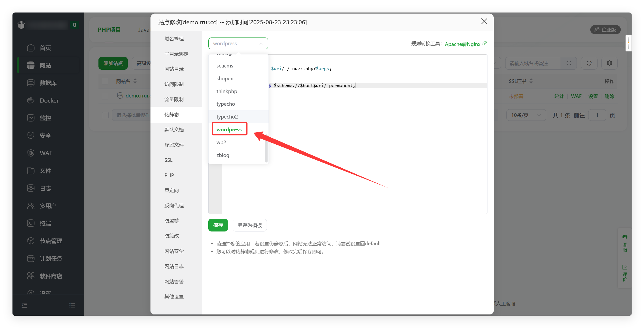Screen dimensions: 644x328
Task: Open the 监控 monitoring icon
Action: pos(30,118)
